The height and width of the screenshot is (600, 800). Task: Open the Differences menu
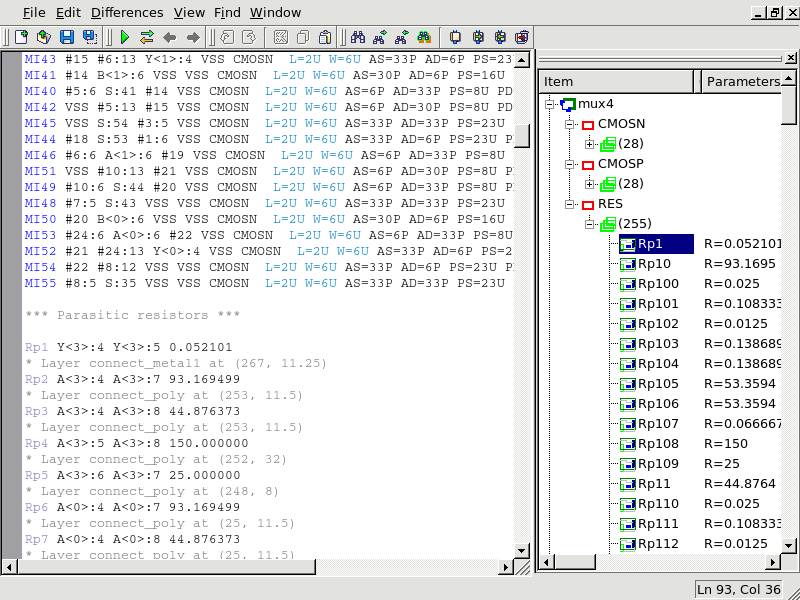click(126, 12)
